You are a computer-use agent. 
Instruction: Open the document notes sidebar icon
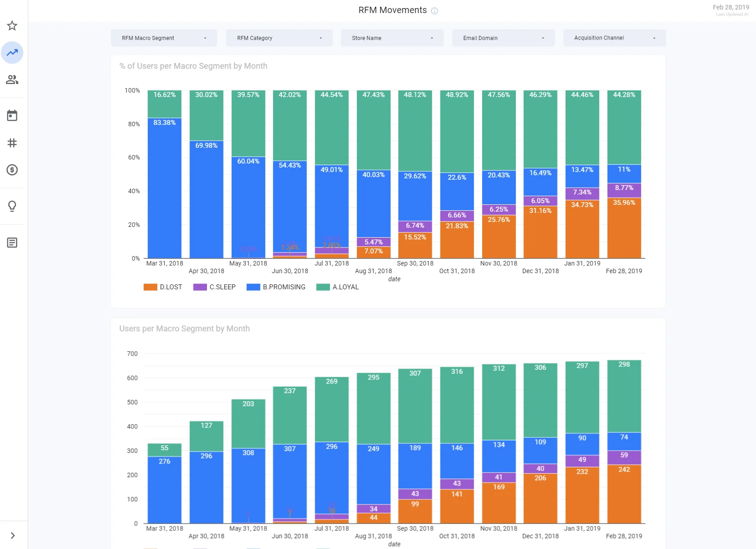click(x=12, y=243)
